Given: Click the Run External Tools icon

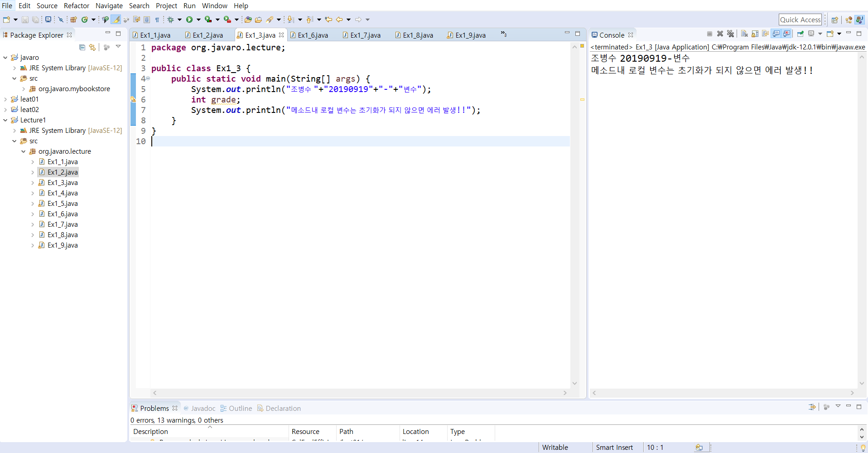Looking at the screenshot, I should tap(227, 19).
